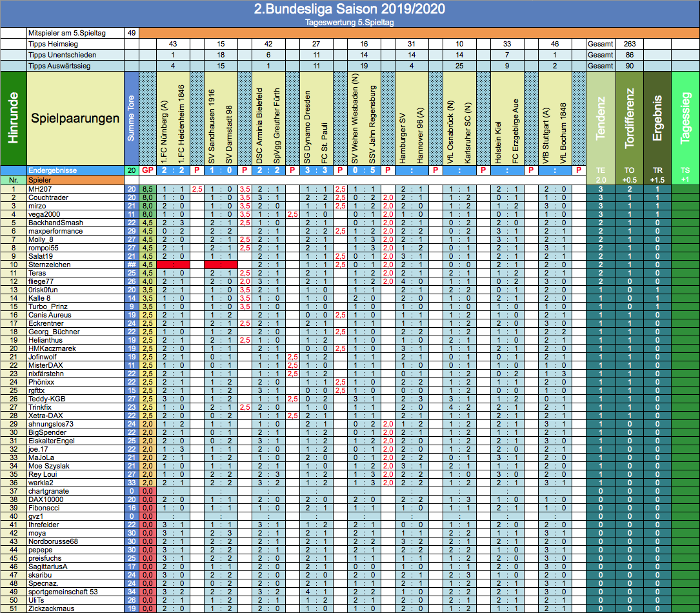Select the "Tendenz" column header

(601, 118)
